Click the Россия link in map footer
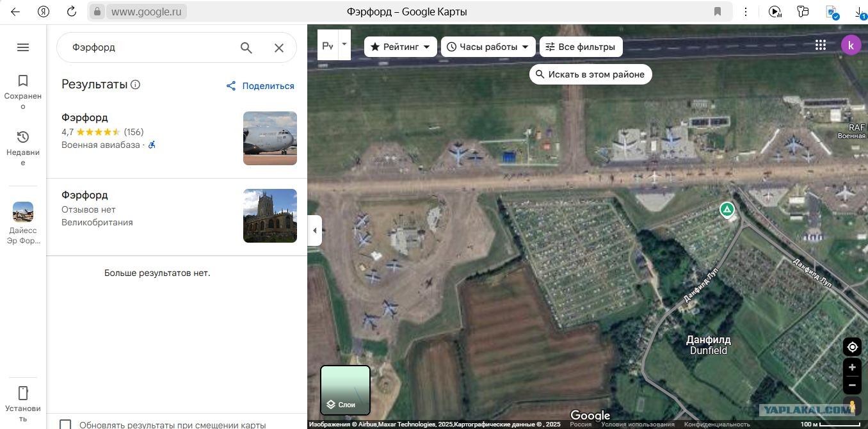The width and height of the screenshot is (868, 429). 581,425
